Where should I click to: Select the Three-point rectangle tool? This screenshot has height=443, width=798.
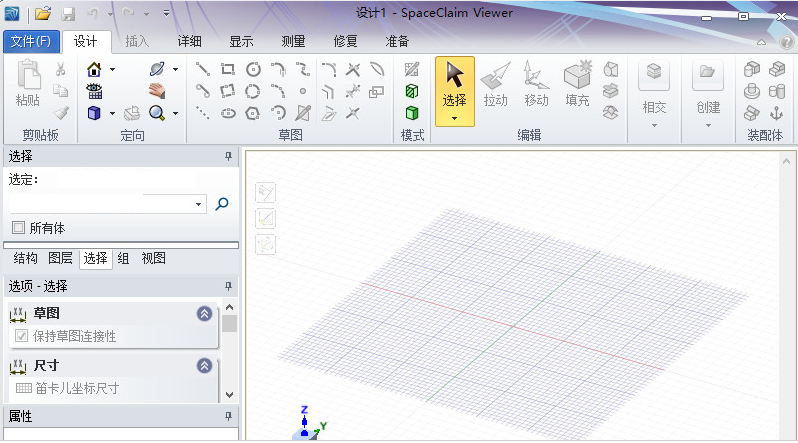coord(227,91)
